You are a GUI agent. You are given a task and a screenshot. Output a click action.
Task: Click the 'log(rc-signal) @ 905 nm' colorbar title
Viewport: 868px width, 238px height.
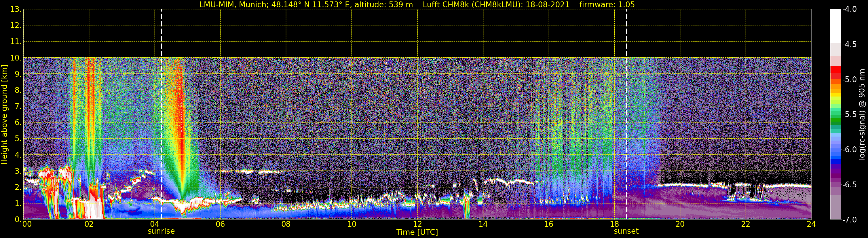862,114
